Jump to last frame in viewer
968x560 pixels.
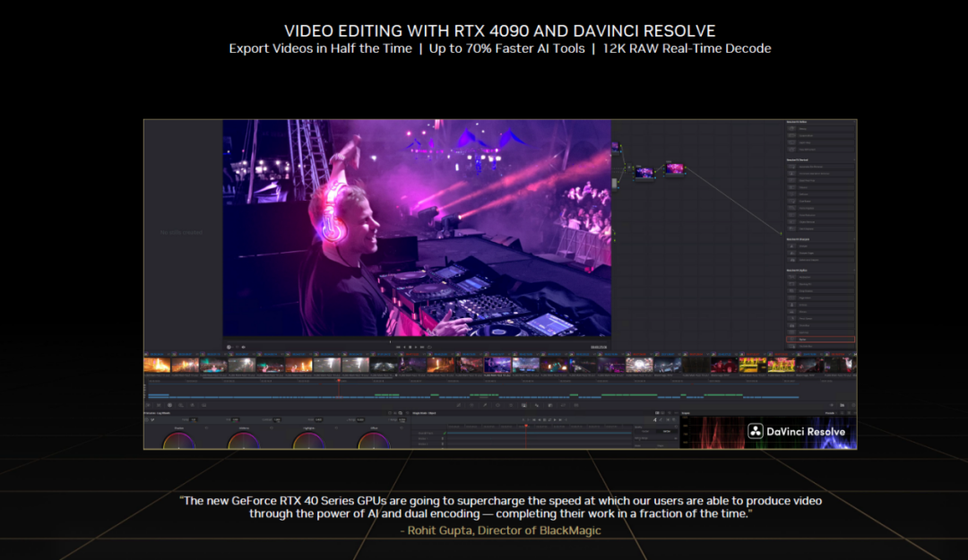[x=421, y=347]
